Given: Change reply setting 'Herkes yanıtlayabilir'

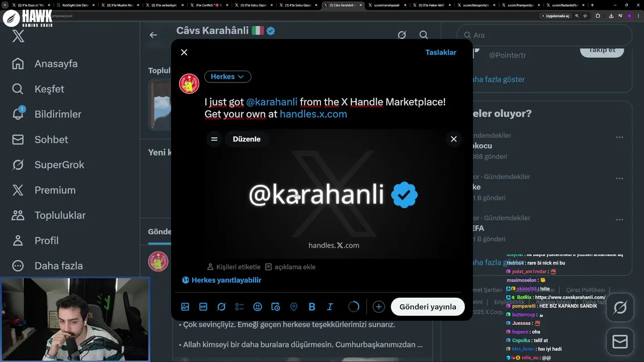Looking at the screenshot, I should (x=222, y=280).
